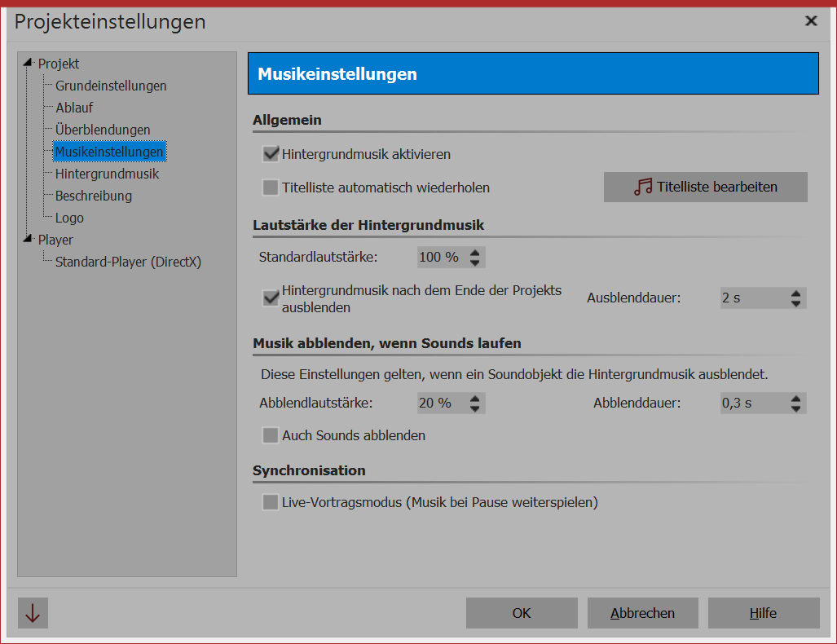This screenshot has width=837, height=644.
Task: Confirm settings with OK button
Action: pyautogui.click(x=522, y=613)
